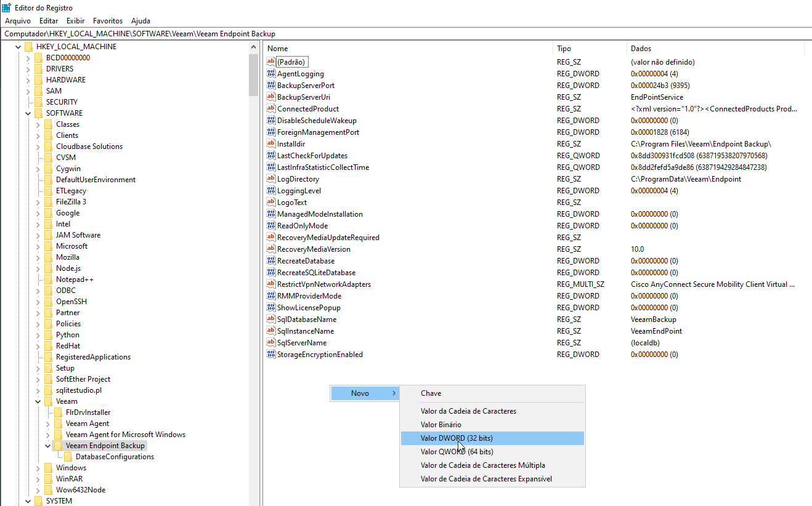812x506 pixels.
Task: Click the ManagedModeInstallation value name
Action: coord(320,214)
